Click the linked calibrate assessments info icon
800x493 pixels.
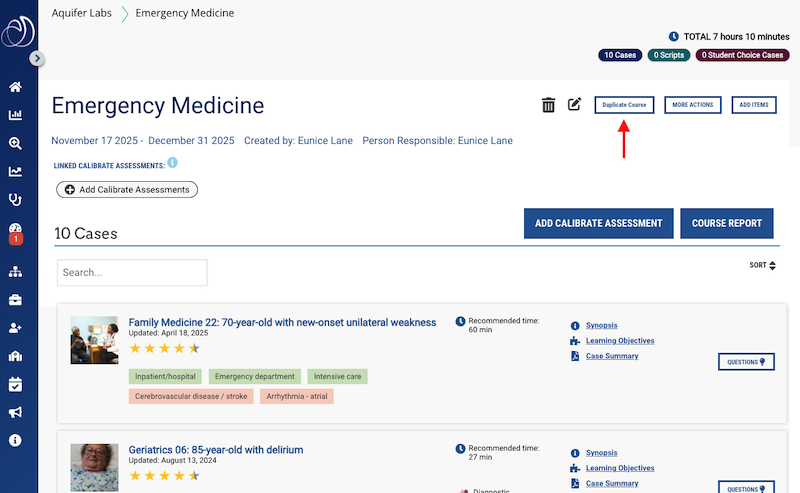tap(172, 163)
